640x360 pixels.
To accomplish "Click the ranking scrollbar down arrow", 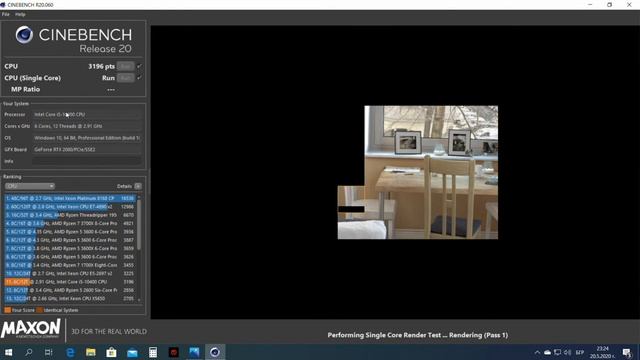I will [139, 300].
